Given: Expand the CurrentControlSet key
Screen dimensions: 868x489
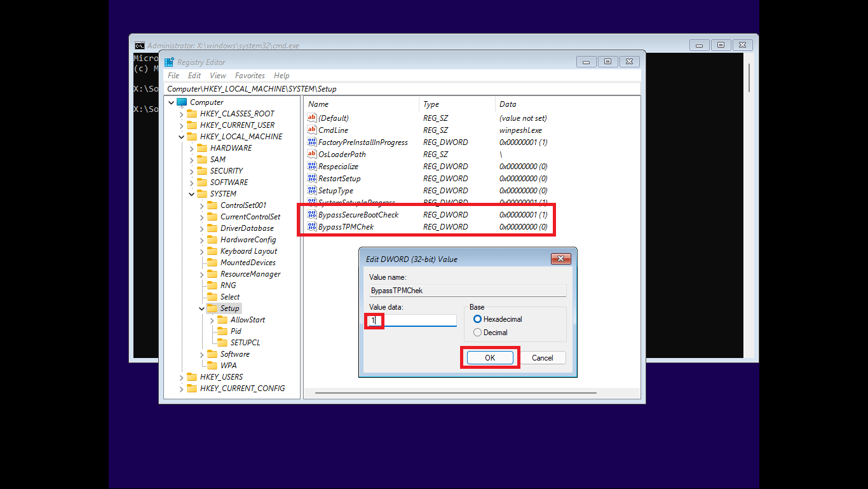Looking at the screenshot, I should pyautogui.click(x=202, y=217).
